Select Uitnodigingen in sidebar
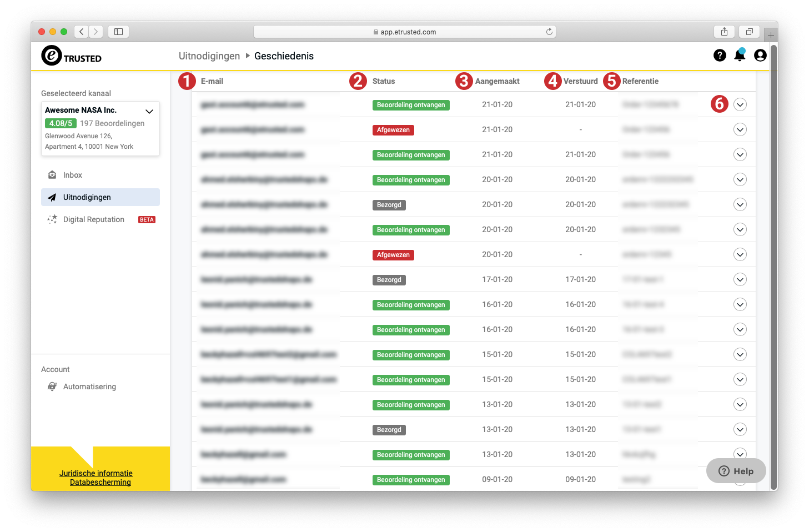809x532 pixels. pyautogui.click(x=101, y=197)
